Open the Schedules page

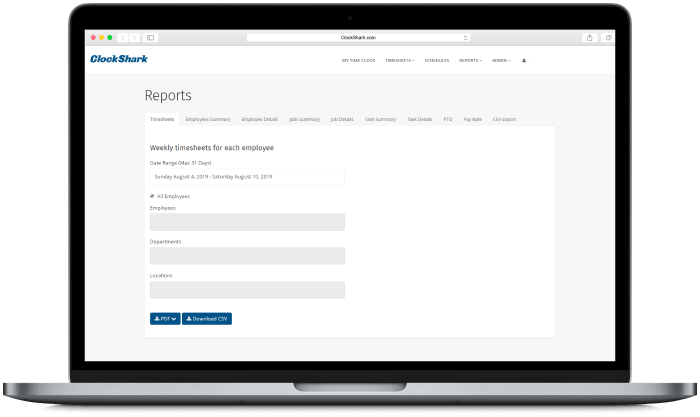click(x=437, y=60)
